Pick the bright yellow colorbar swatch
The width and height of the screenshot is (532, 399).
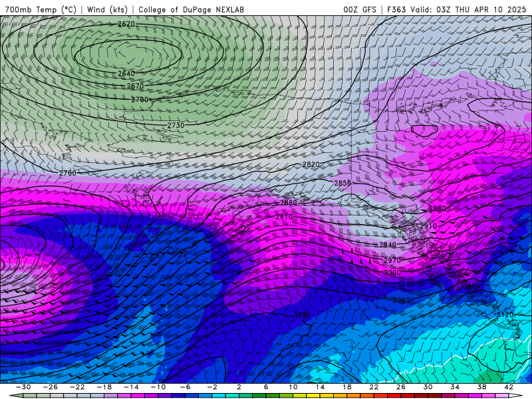pyautogui.click(x=313, y=396)
